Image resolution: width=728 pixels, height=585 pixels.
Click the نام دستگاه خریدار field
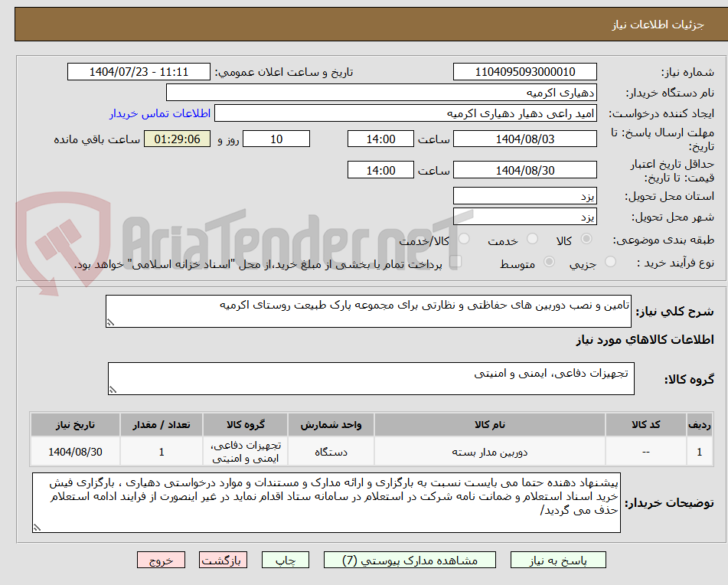click(381, 93)
